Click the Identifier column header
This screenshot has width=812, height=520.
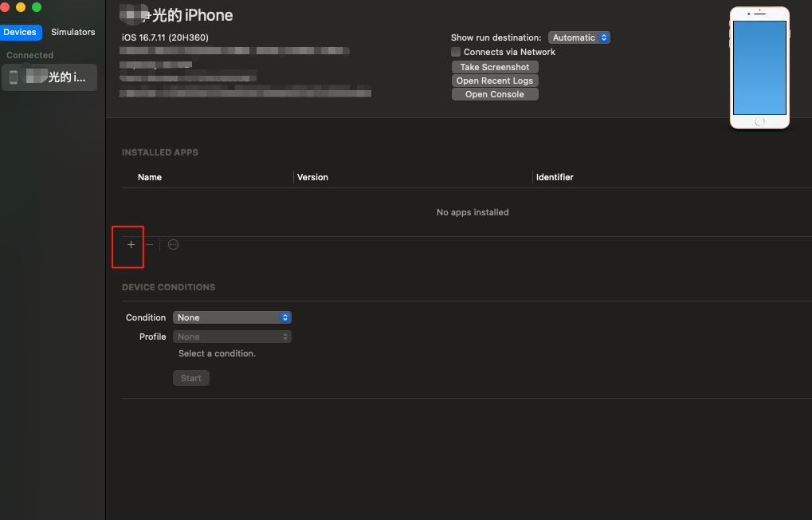click(x=555, y=177)
